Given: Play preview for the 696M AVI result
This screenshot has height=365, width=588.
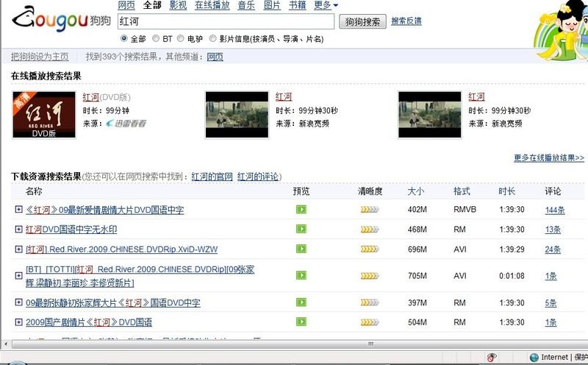Looking at the screenshot, I should [301, 249].
